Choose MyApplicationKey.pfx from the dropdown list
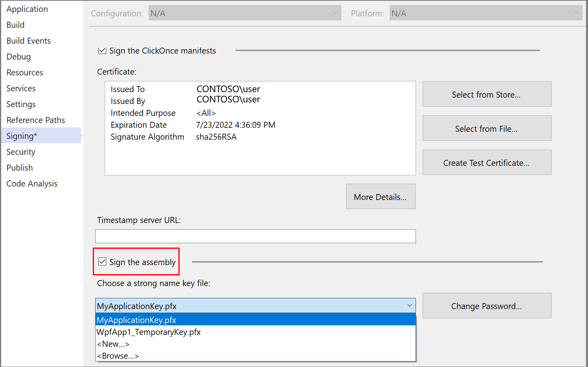Screen dimensions: 588x367 pos(256,320)
